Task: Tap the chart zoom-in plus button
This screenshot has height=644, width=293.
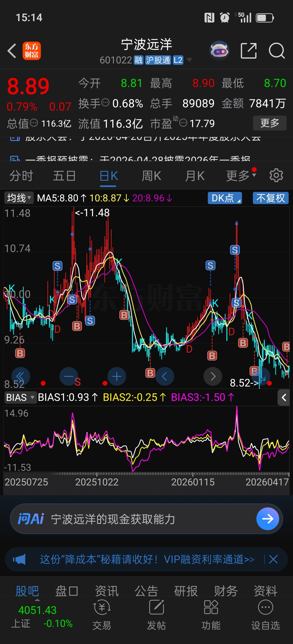Action: [x=117, y=376]
